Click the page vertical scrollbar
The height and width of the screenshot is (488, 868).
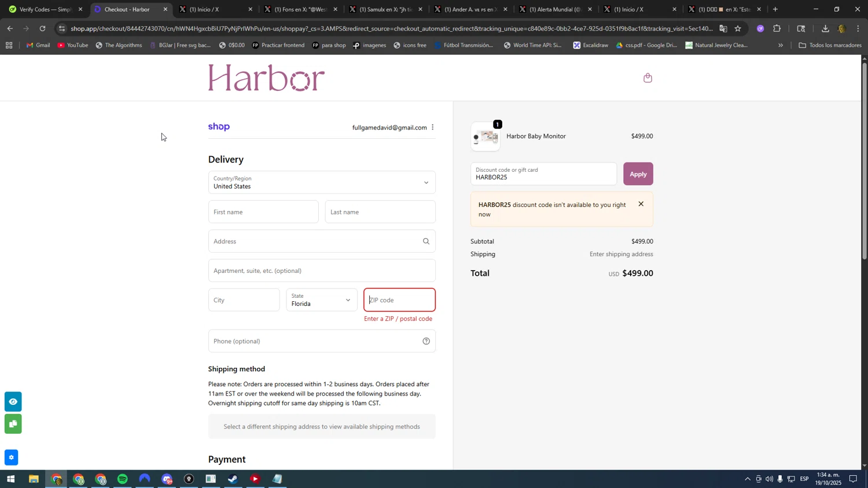pos(865,160)
